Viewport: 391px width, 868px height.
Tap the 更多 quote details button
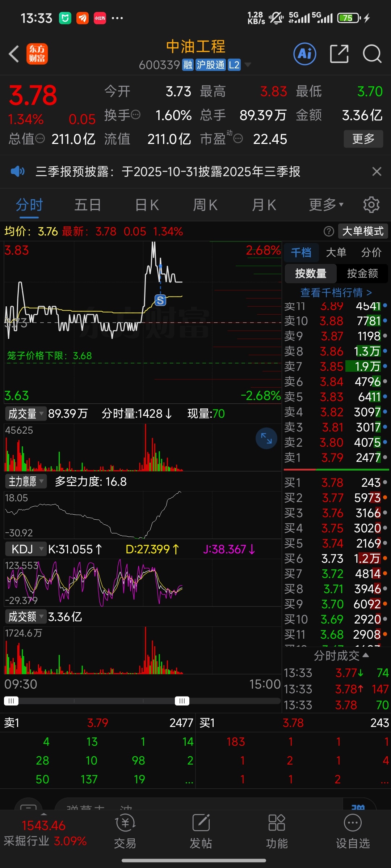pyautogui.click(x=363, y=139)
